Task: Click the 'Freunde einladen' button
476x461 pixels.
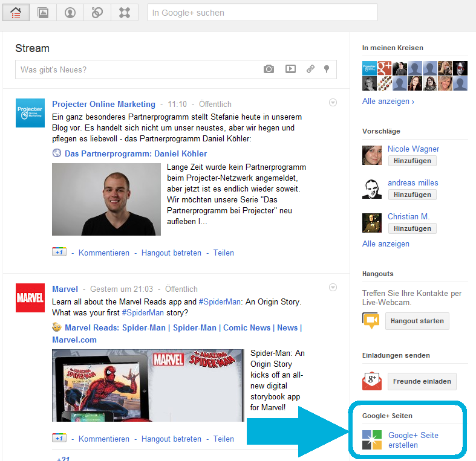Action: [x=422, y=381]
